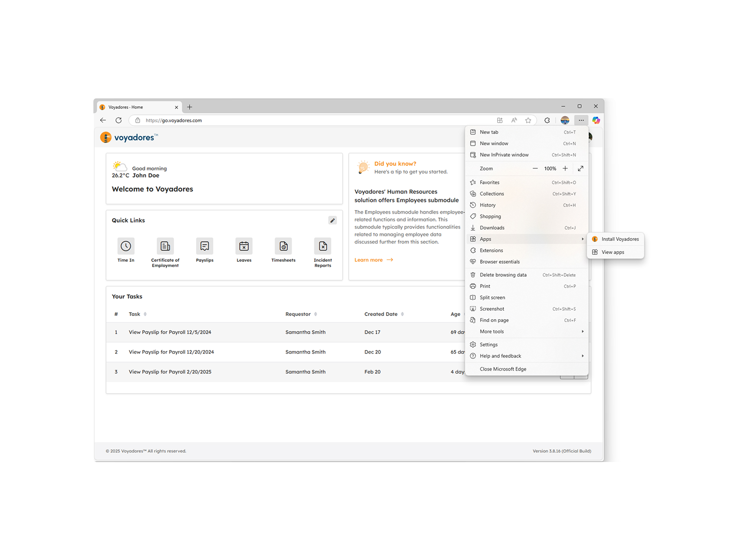
Task: Open the Extensions puzzle toolbar icon
Action: click(547, 120)
